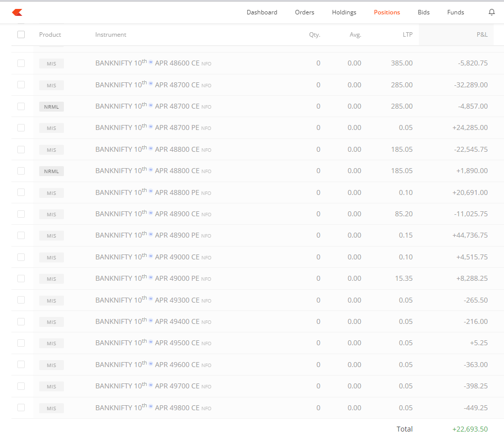Open the Funds page
Viewport: 504px width, 438px height.
pyautogui.click(x=455, y=12)
